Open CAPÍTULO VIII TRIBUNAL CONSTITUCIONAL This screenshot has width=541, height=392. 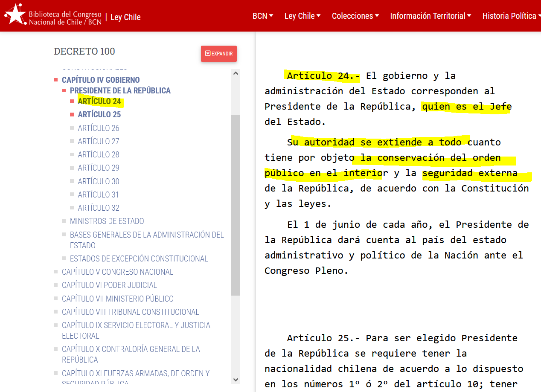coord(131,312)
